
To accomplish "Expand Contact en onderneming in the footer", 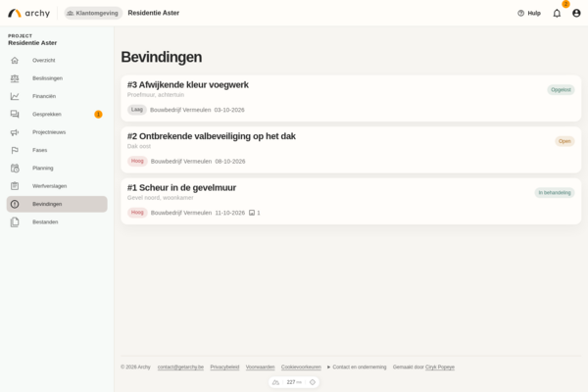I will (357, 367).
